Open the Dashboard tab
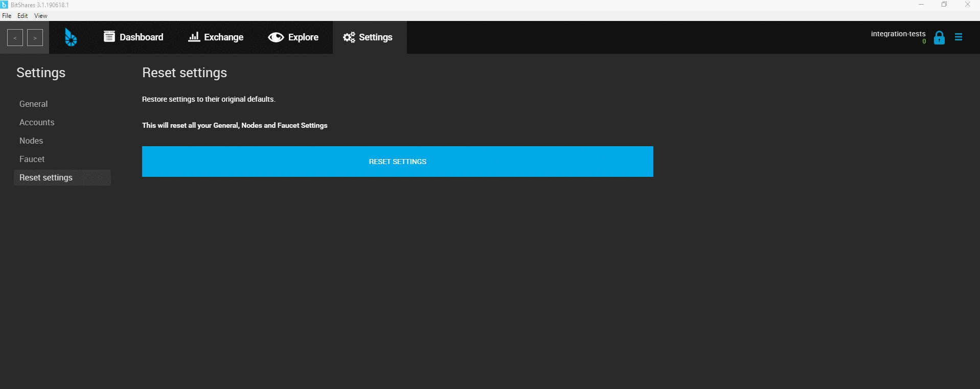 point(133,37)
